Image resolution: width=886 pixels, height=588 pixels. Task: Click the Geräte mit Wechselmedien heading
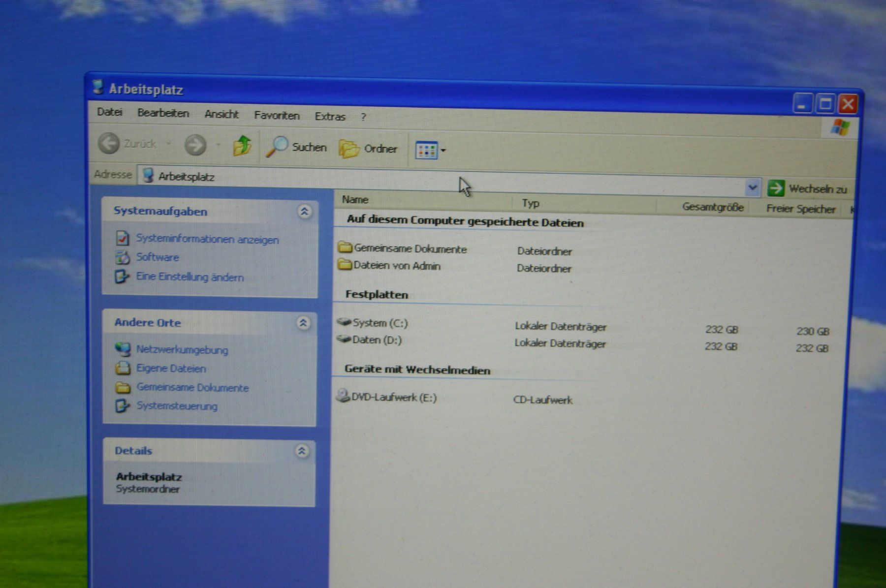tap(417, 370)
